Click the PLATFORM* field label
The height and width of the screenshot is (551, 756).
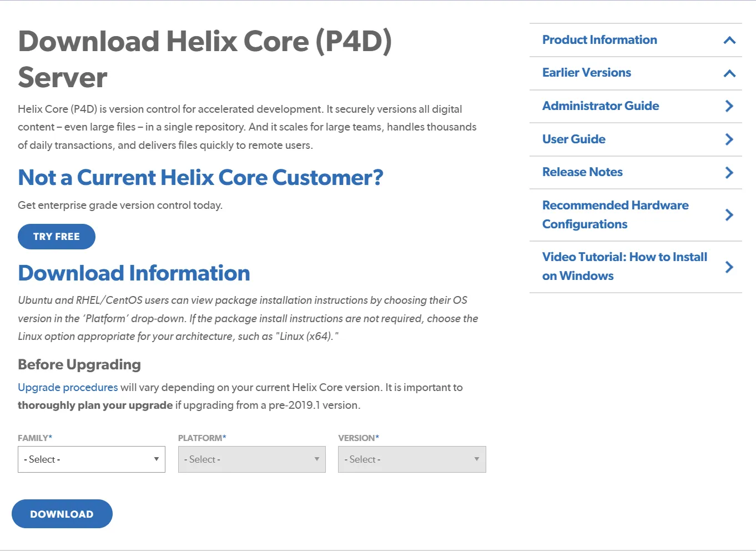click(x=202, y=438)
